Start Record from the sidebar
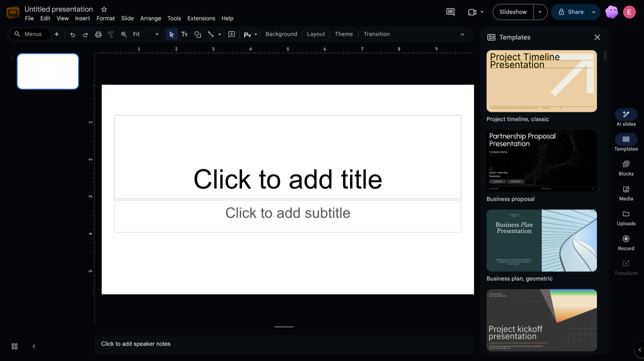 coord(626,243)
